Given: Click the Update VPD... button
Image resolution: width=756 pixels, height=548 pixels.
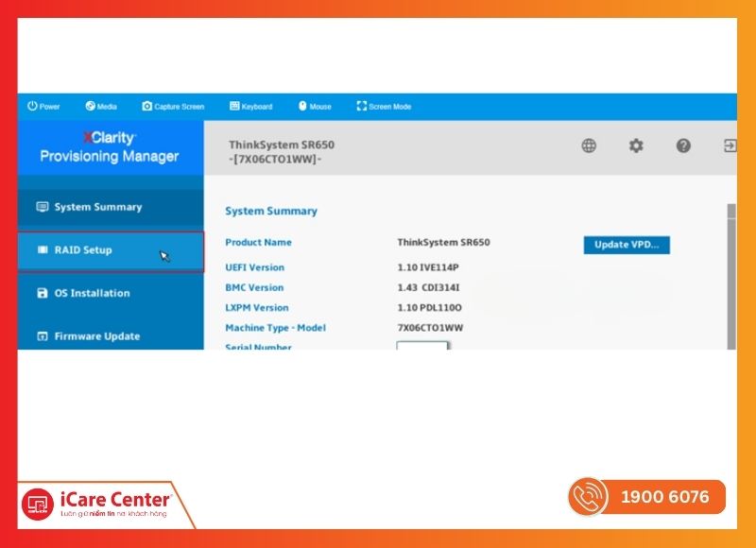Looking at the screenshot, I should tap(627, 245).
